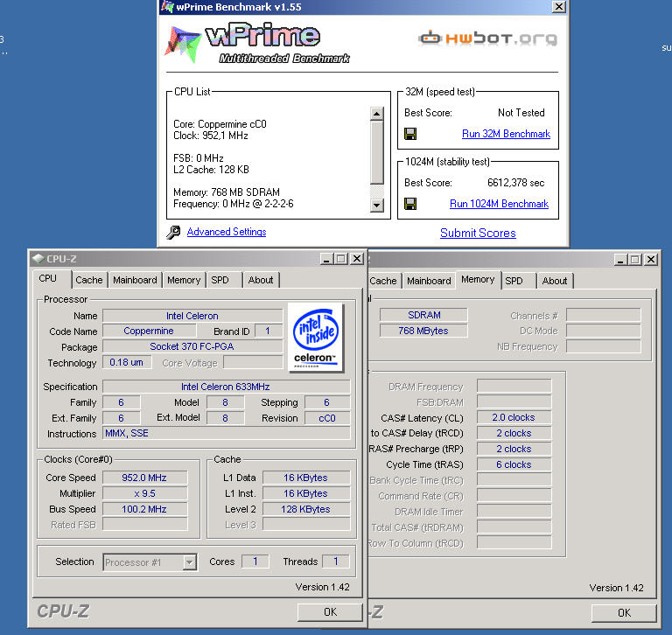Image resolution: width=672 pixels, height=635 pixels.
Task: Open Advanced Settings link
Action: [227, 232]
